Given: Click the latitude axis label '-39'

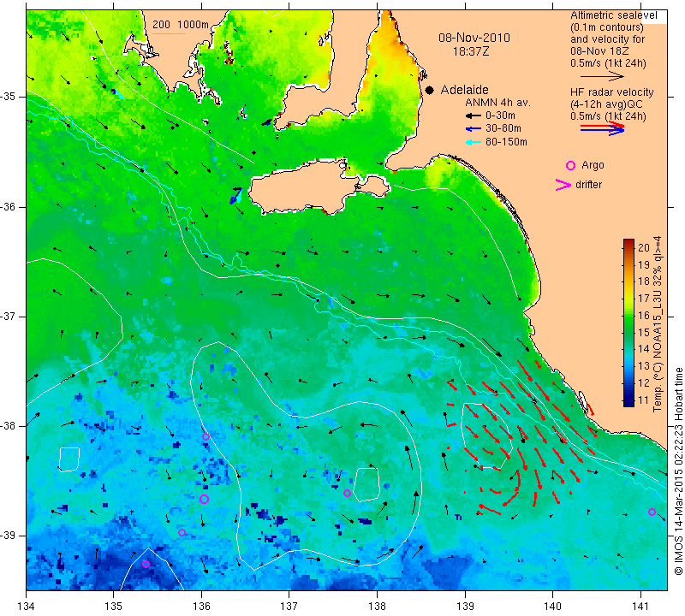Looking at the screenshot, I should pyautogui.click(x=9, y=536).
